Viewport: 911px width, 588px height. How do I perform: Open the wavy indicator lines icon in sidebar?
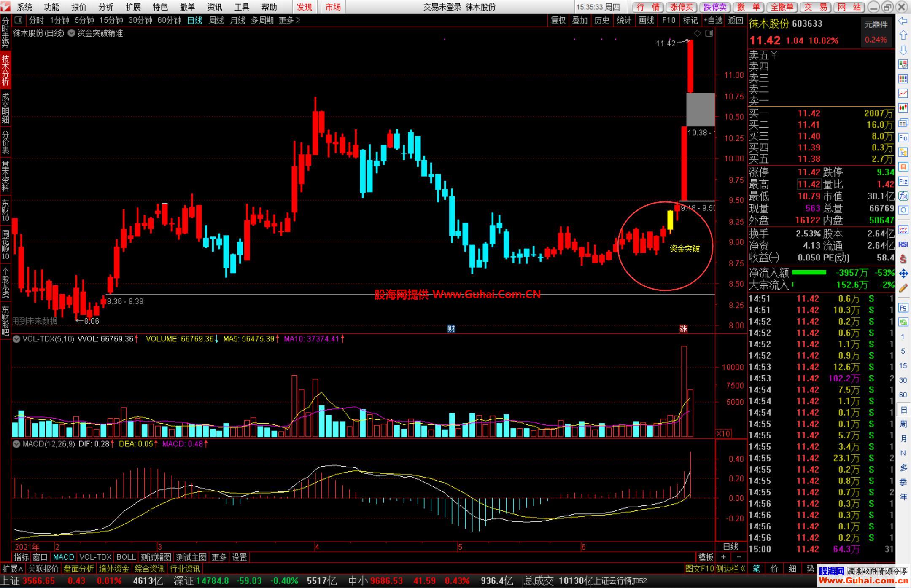tap(903, 230)
